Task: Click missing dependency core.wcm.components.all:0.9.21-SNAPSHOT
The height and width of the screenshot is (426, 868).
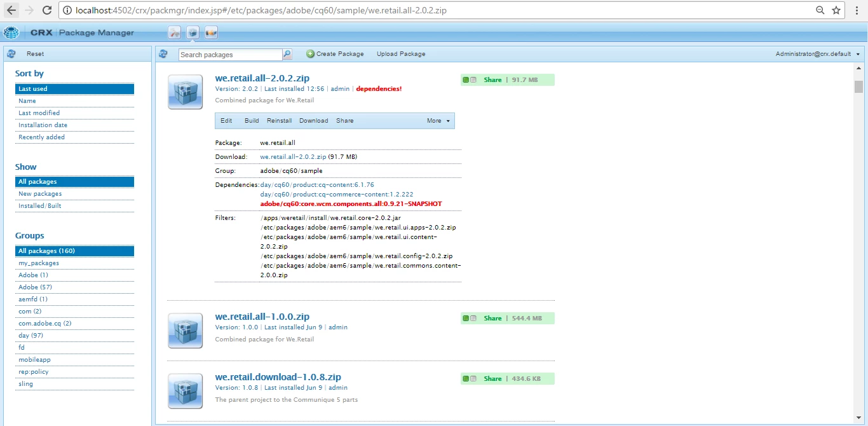Action: coord(351,204)
